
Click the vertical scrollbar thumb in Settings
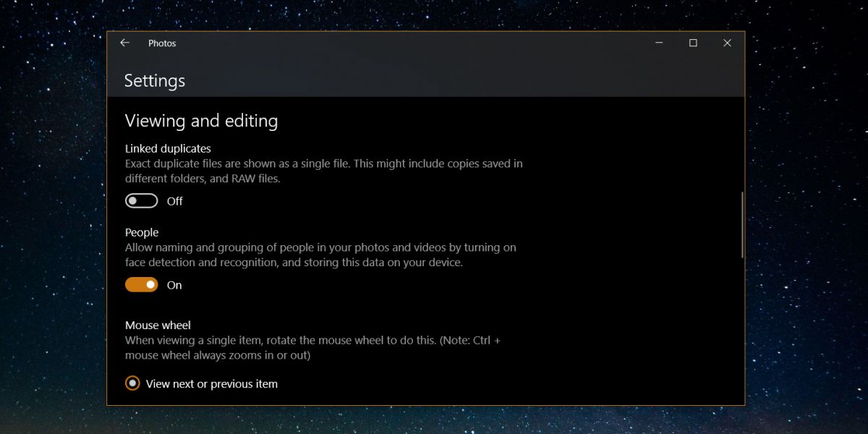[741, 224]
